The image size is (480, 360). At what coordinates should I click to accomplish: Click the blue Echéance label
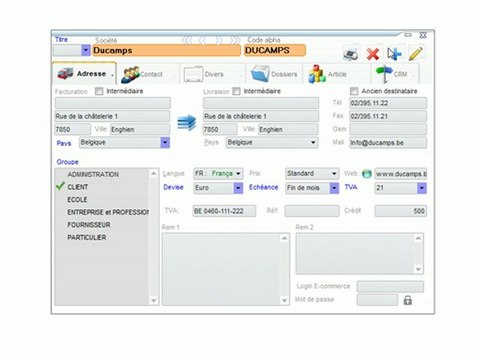[x=263, y=187]
